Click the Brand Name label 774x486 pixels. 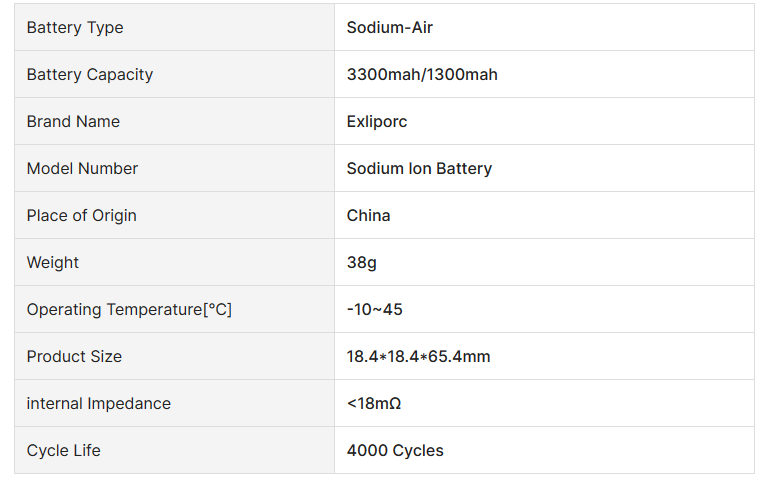coord(73,122)
